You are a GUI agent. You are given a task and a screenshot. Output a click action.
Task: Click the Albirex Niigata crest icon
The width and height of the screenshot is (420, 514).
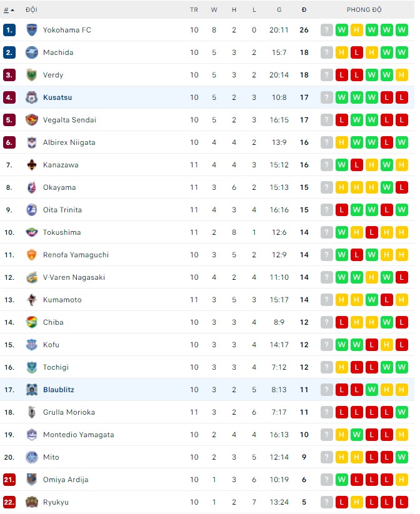[x=32, y=142]
